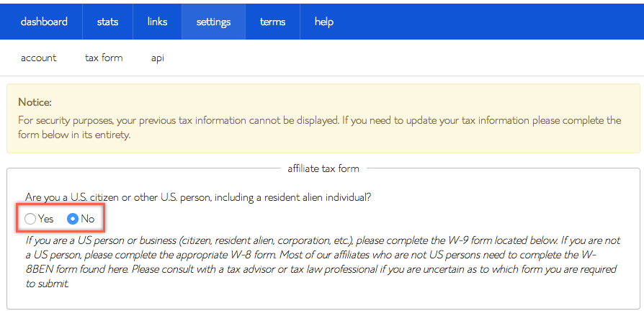Switch to the links tab

point(157,22)
